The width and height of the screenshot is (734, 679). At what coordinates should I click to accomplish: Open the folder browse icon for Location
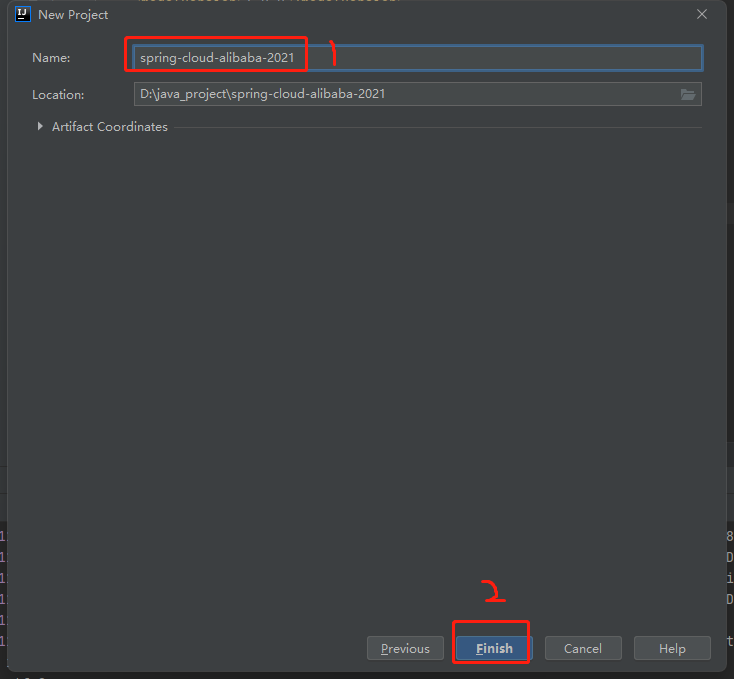click(688, 95)
